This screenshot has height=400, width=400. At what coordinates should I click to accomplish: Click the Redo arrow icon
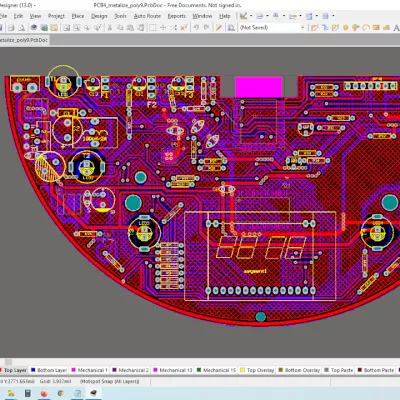pyautogui.click(x=206, y=28)
